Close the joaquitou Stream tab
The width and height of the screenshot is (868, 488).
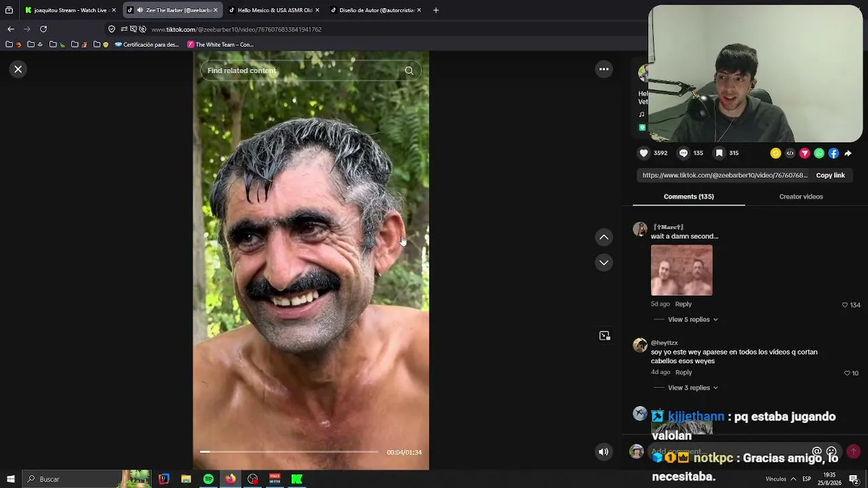point(114,10)
